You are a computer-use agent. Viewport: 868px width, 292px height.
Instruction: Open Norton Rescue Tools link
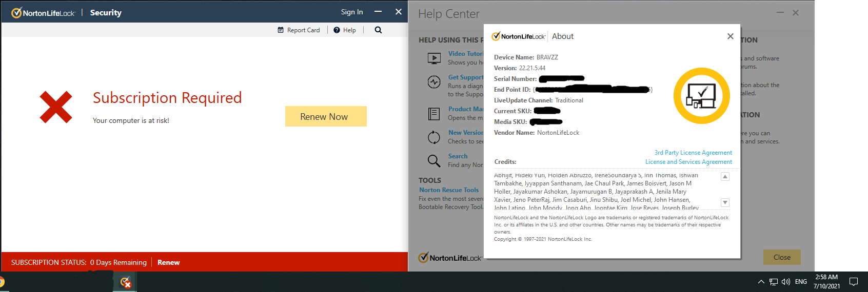[449, 190]
